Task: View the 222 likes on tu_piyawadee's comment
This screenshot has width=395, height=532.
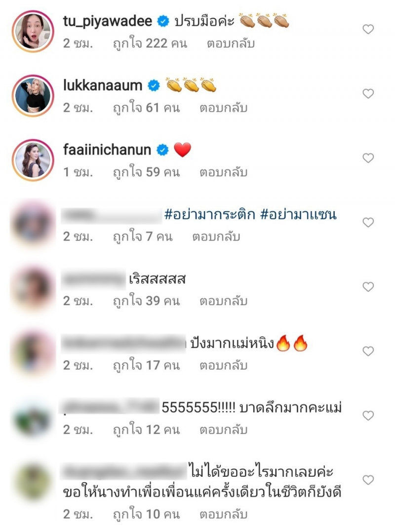Action: pos(150,44)
